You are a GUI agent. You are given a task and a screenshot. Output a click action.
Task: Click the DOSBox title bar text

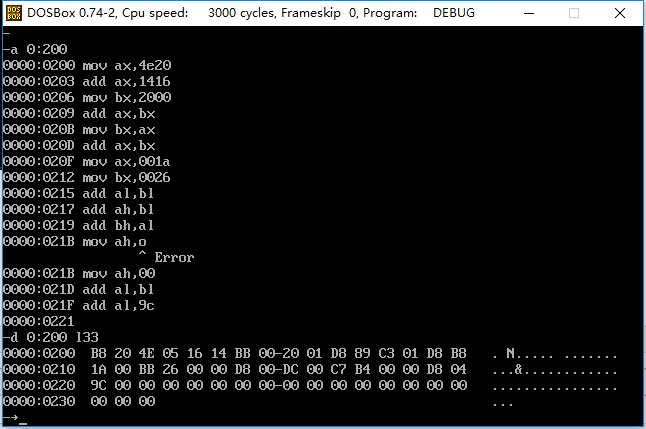(250, 13)
